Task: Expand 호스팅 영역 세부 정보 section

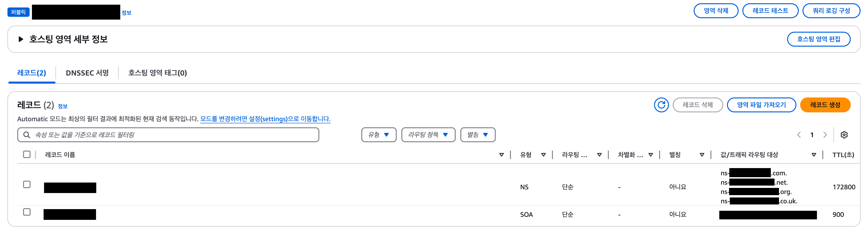Action: coord(21,39)
